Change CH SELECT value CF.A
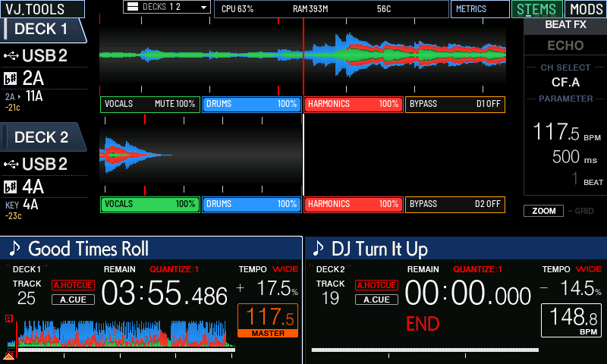This screenshot has height=364, width=607. tap(565, 82)
